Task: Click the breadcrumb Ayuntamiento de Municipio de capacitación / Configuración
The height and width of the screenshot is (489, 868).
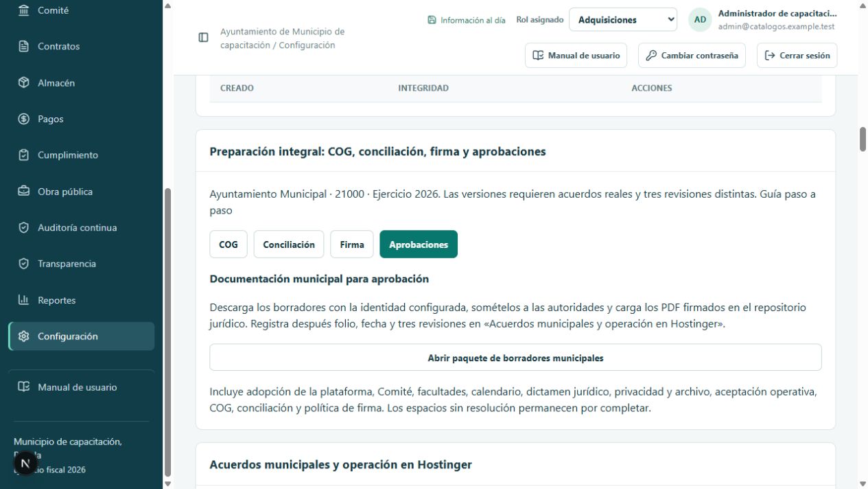Action: [282, 38]
